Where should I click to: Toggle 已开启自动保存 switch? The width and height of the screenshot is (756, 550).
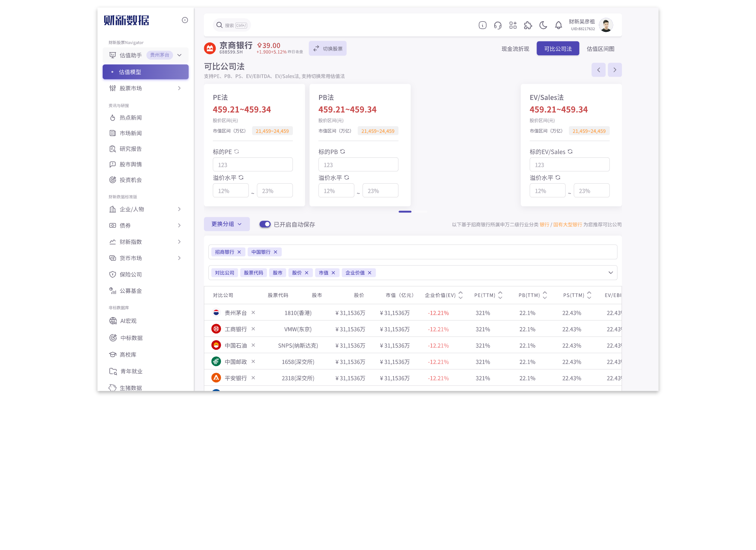tap(265, 224)
